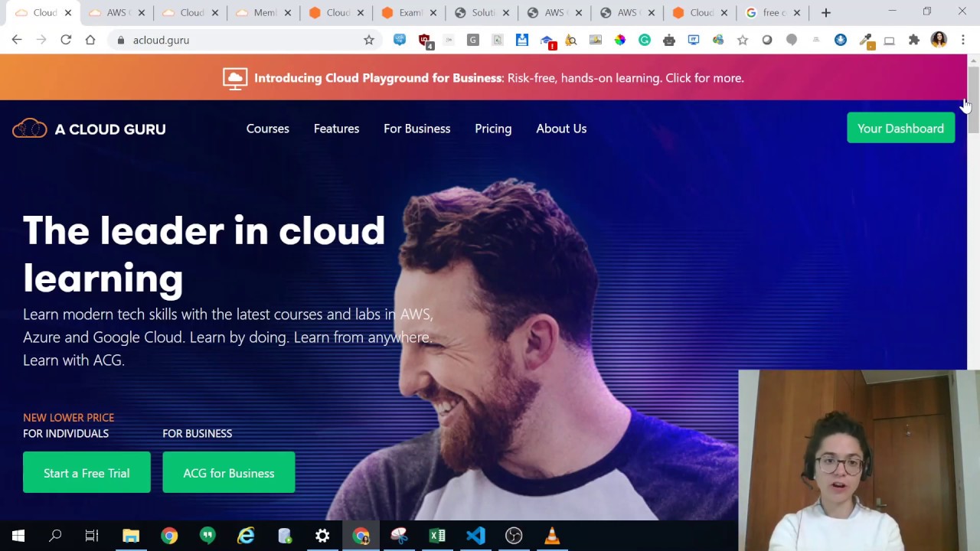The width and height of the screenshot is (980, 551).
Task: Open the gray G extension icon
Action: [x=473, y=40]
